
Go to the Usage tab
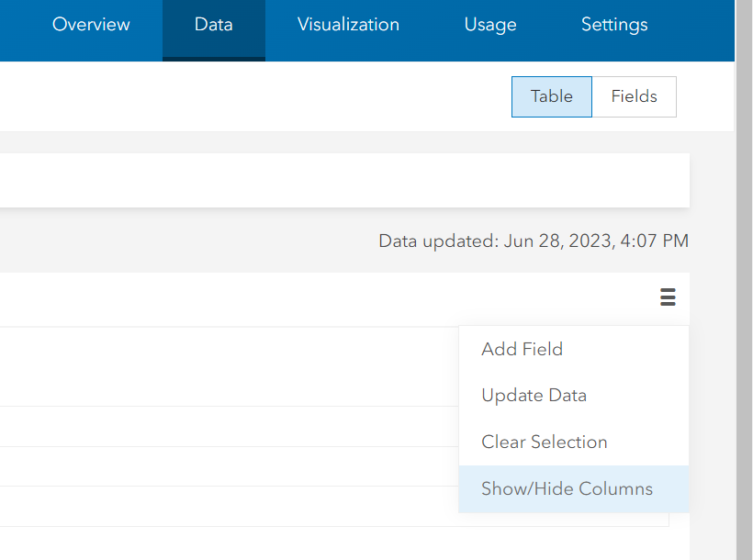click(490, 25)
